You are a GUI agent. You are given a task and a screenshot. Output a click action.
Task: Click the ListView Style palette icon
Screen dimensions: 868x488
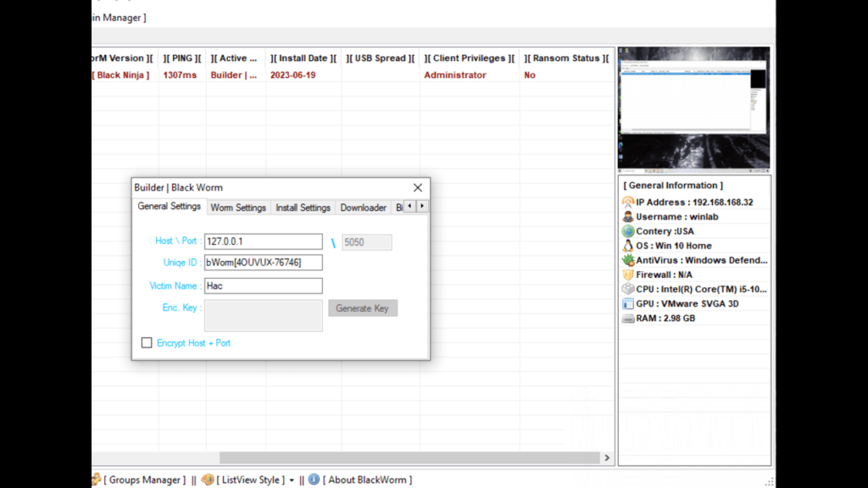(208, 480)
